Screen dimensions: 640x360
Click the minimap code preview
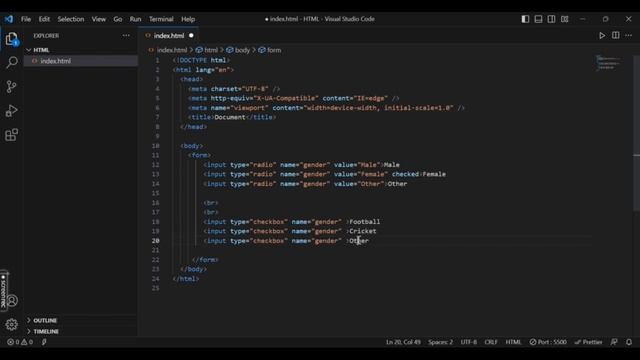(x=608, y=63)
